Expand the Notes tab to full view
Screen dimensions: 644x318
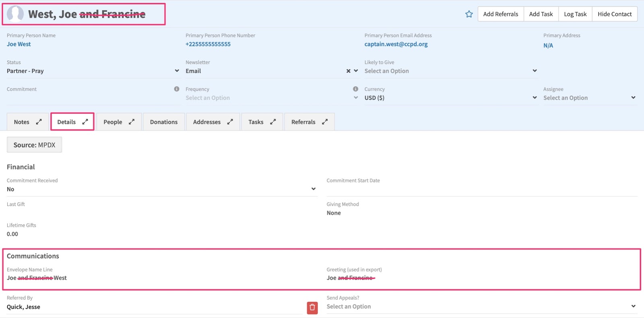(39, 122)
